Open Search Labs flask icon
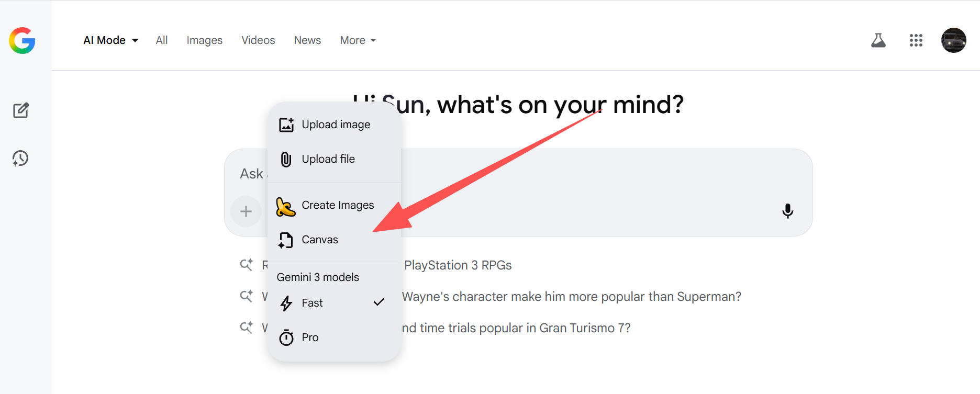The height and width of the screenshot is (394, 980). click(878, 40)
